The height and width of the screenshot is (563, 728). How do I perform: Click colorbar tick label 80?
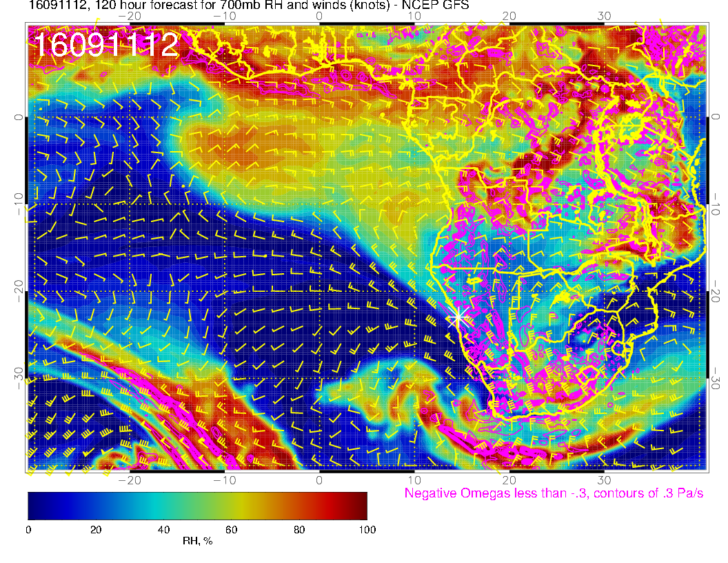pos(299,530)
